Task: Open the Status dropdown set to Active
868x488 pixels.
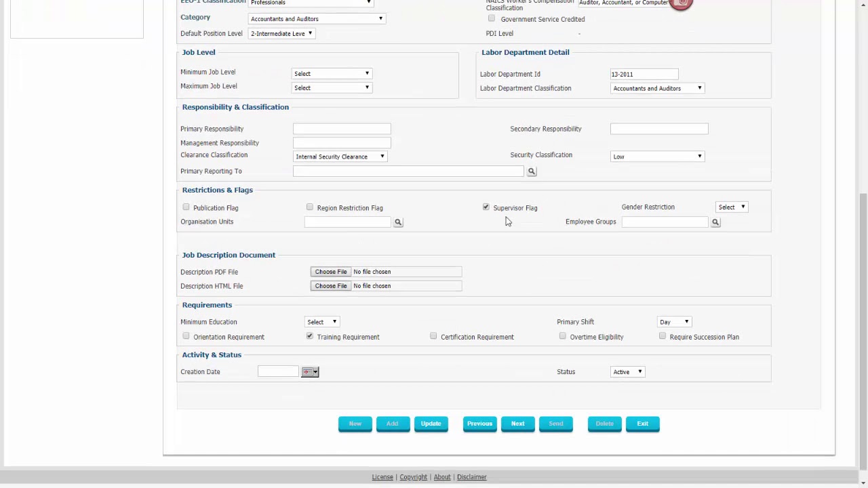Action: pyautogui.click(x=627, y=372)
